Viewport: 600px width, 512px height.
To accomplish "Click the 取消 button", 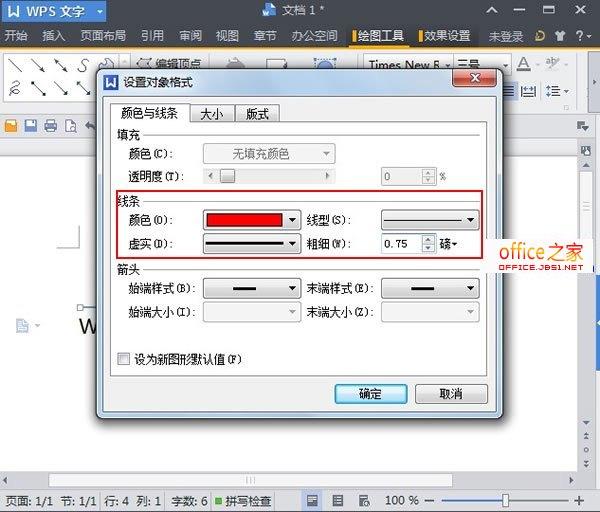I will [451, 394].
